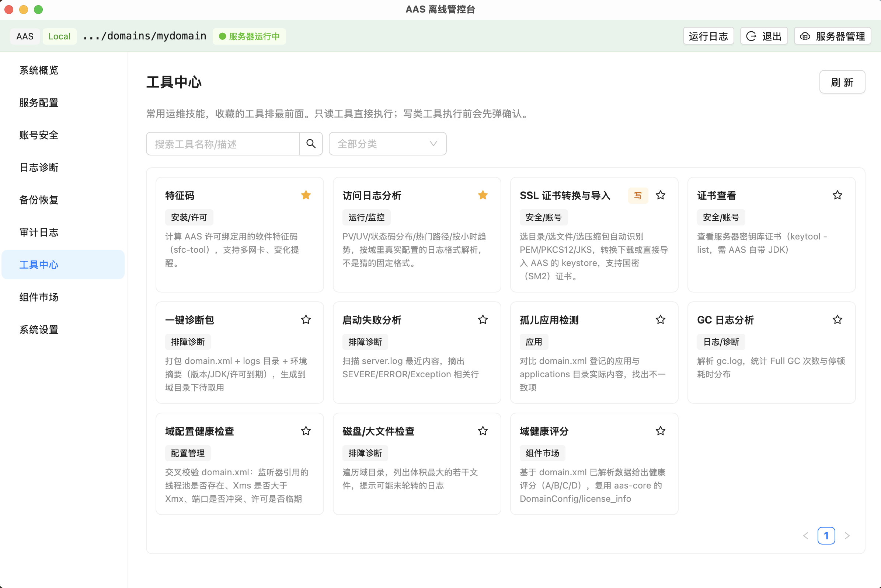This screenshot has height=588, width=881.
Task: Open the GC 日志分析 card title
Action: pyautogui.click(x=725, y=320)
